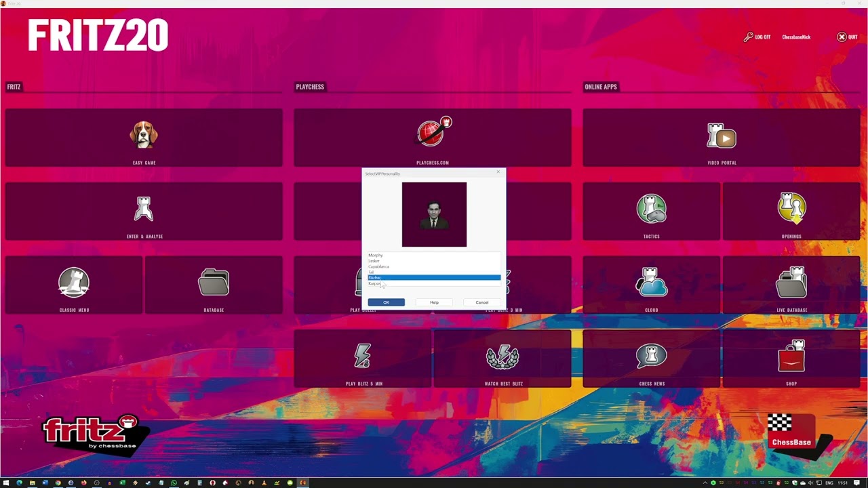
Task: Open the Database folder tile
Action: [x=214, y=285]
